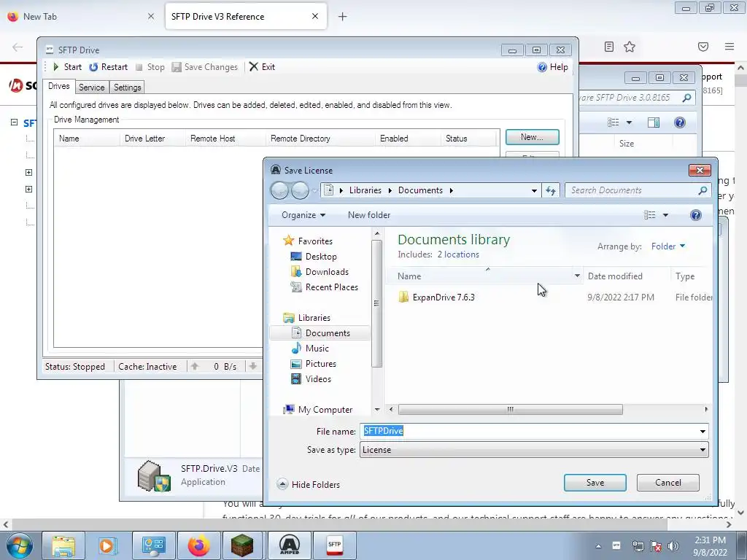Screen dimensions: 747x560
Task: Select Downloads in navigation pane
Action: pos(320,271)
